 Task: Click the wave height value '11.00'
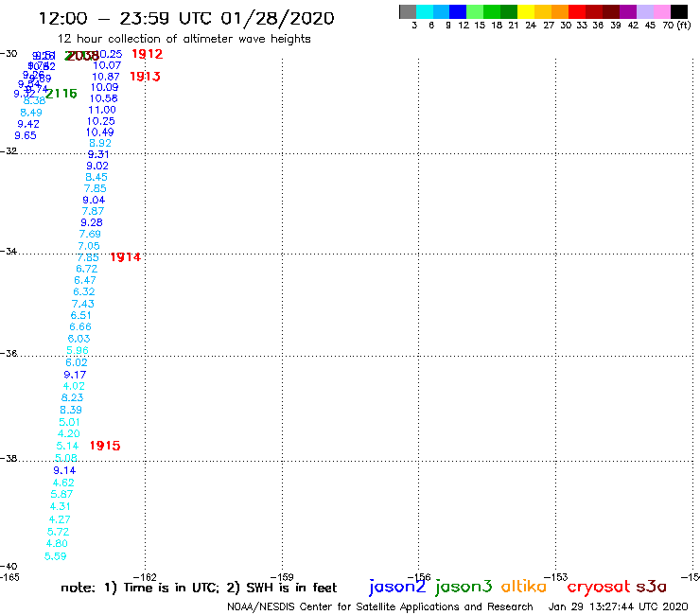pos(102,110)
